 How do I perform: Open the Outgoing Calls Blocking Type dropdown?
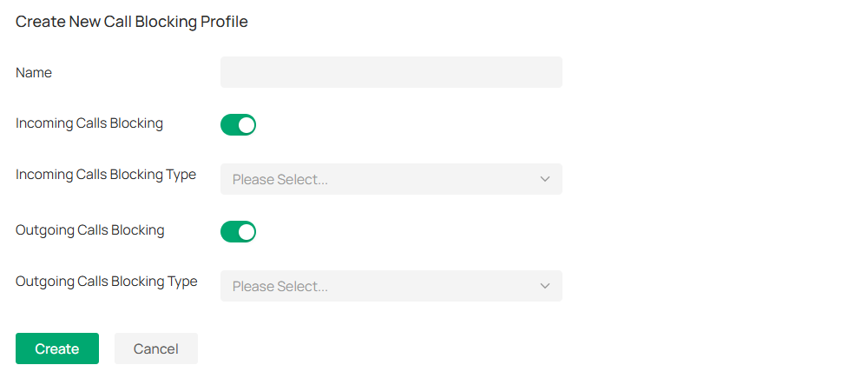(x=391, y=286)
